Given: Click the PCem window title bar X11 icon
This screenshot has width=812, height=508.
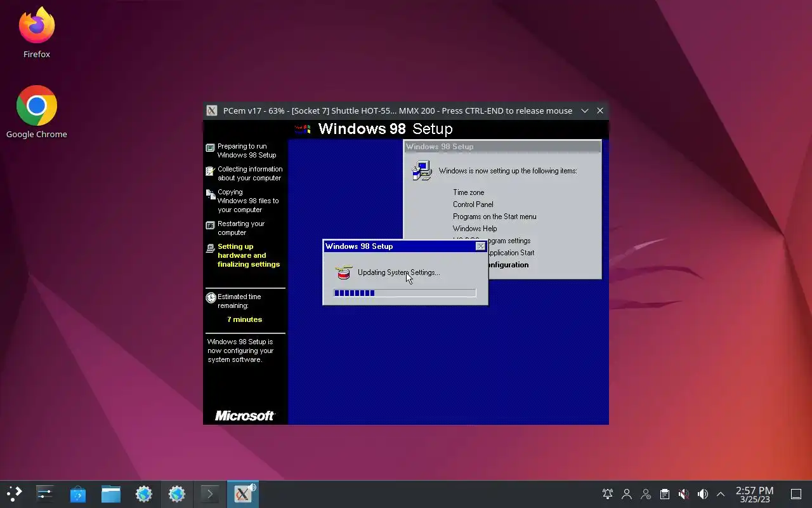Looking at the screenshot, I should coord(213,110).
